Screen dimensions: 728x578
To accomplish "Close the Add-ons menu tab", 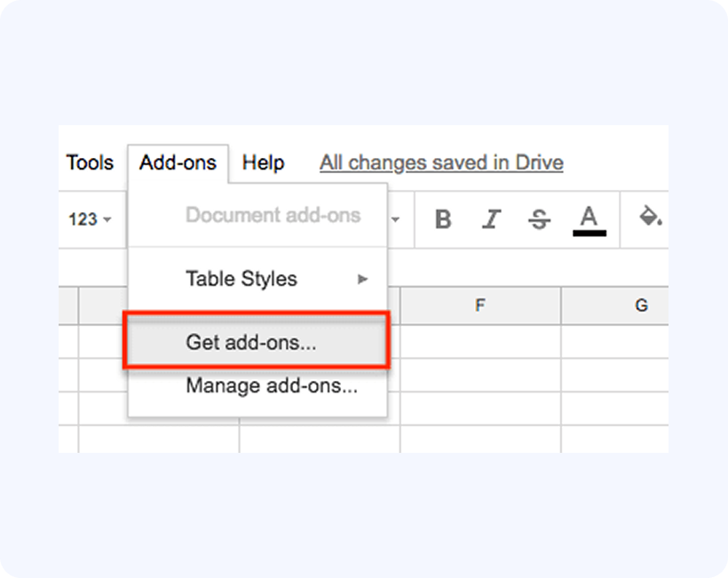I will coord(178,162).
